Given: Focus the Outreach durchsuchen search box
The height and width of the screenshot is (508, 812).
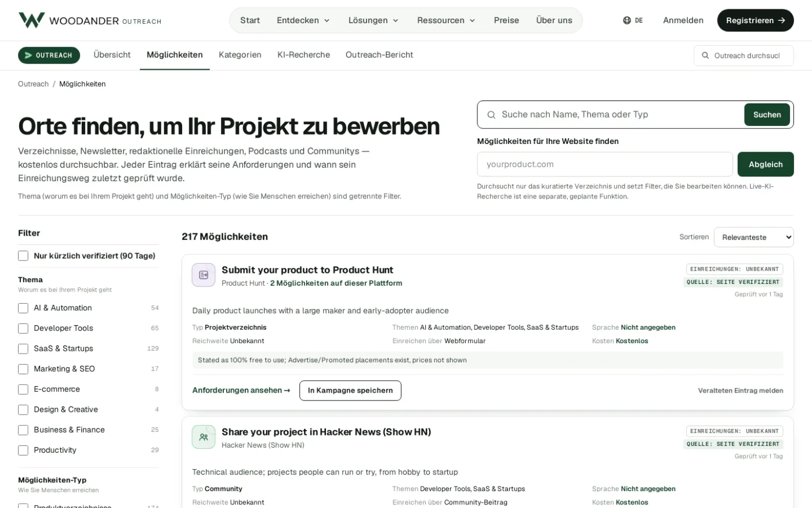Looking at the screenshot, I should [744, 56].
